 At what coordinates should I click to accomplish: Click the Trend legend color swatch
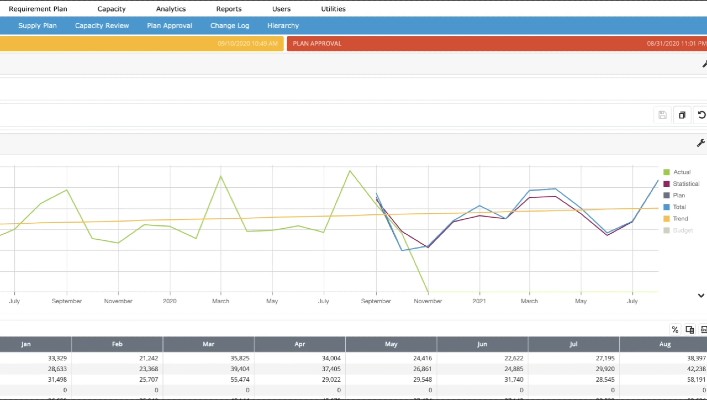click(667, 218)
